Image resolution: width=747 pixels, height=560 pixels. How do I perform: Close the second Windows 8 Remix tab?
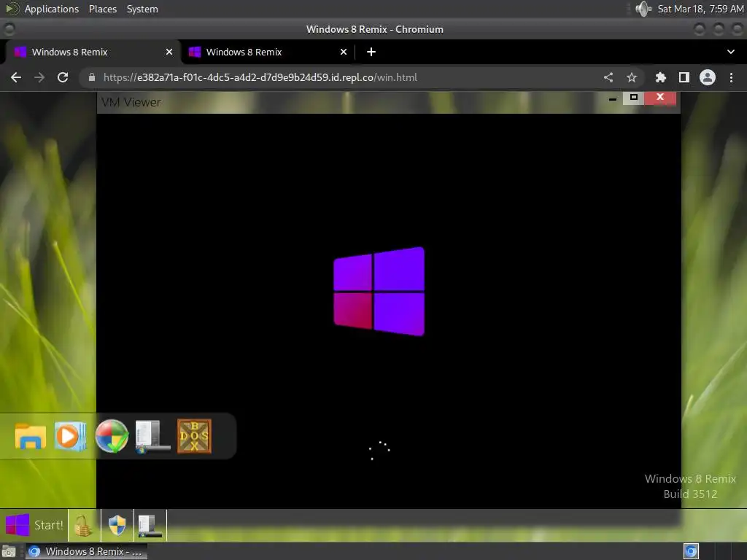(344, 52)
